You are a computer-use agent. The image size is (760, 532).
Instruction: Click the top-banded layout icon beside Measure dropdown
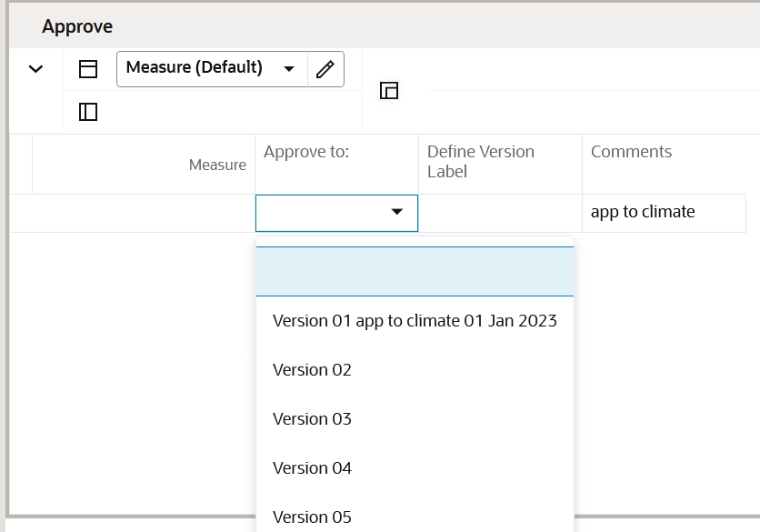tap(88, 69)
